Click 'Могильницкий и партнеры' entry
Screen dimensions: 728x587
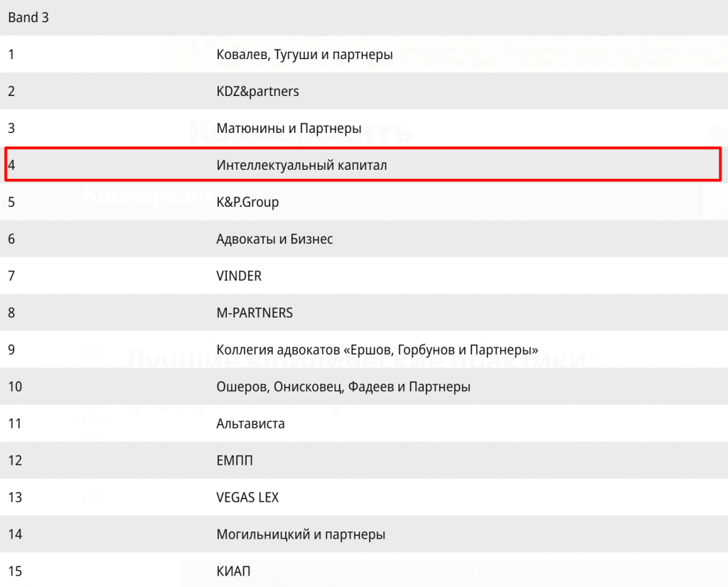click(x=301, y=534)
